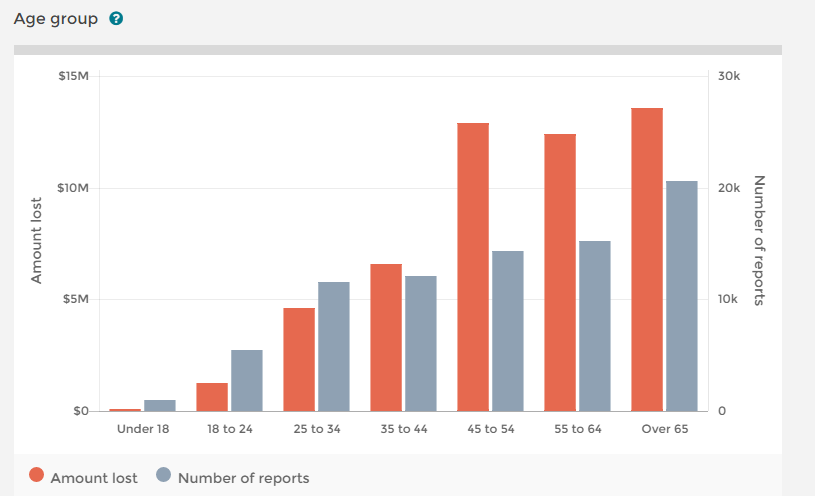The image size is (815, 496).
Task: Toggle the Amount lost legend item
Action: pyautogui.click(x=94, y=478)
